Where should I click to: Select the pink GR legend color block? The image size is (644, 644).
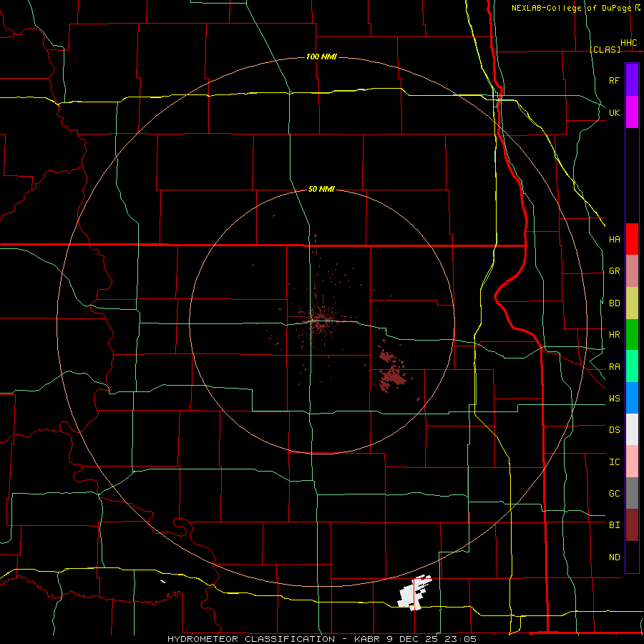[632, 271]
